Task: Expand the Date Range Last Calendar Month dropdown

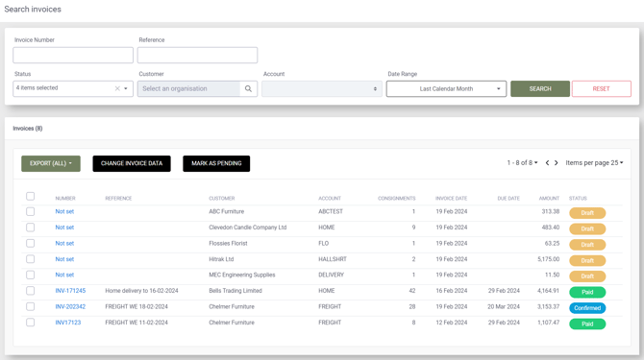Action: coord(446,88)
